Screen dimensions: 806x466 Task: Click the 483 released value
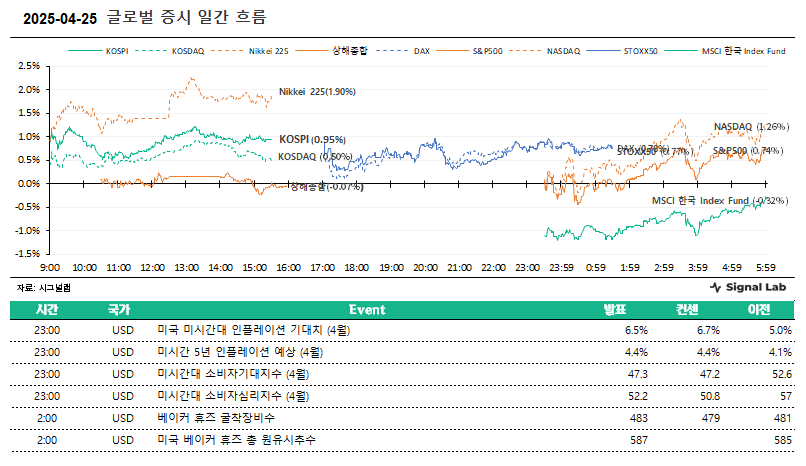(x=639, y=418)
